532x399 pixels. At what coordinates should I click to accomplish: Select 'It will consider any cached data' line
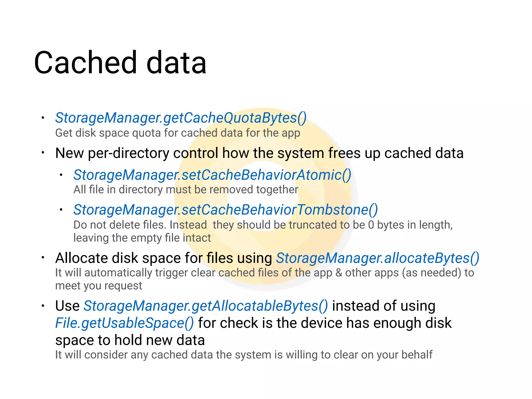pyautogui.click(x=244, y=355)
